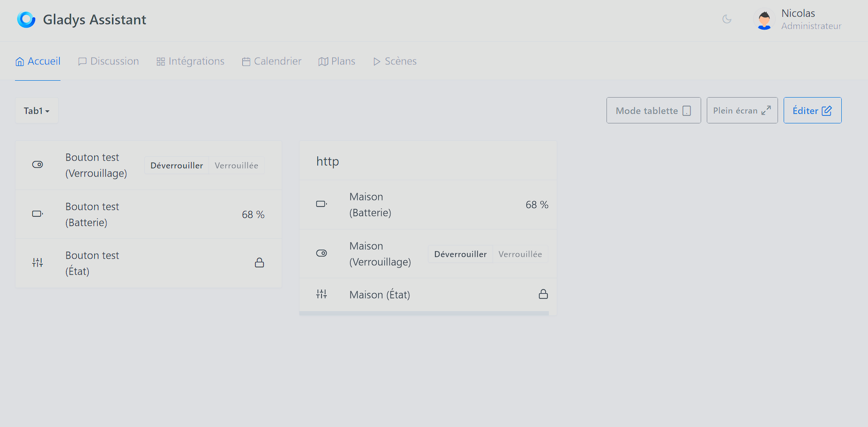Click the eye icon beside Bouton test (Verrouillage)

click(x=37, y=165)
